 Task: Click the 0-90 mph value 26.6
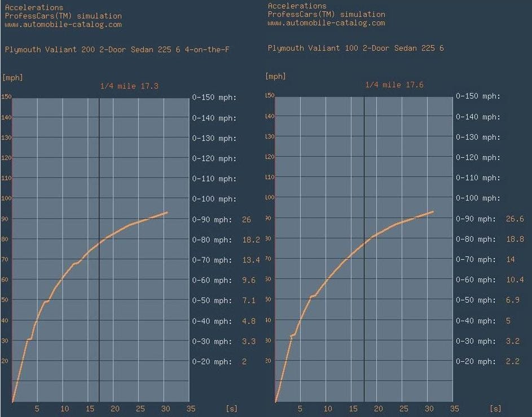pyautogui.click(x=515, y=219)
